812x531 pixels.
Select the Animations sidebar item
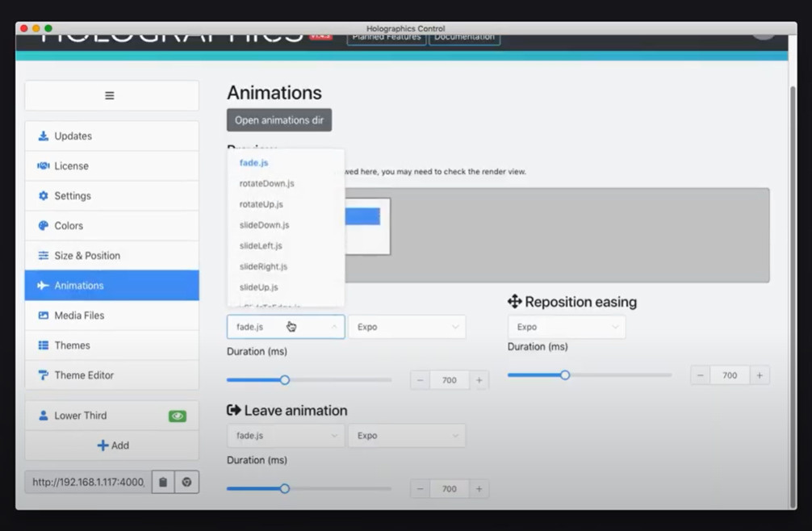click(111, 286)
